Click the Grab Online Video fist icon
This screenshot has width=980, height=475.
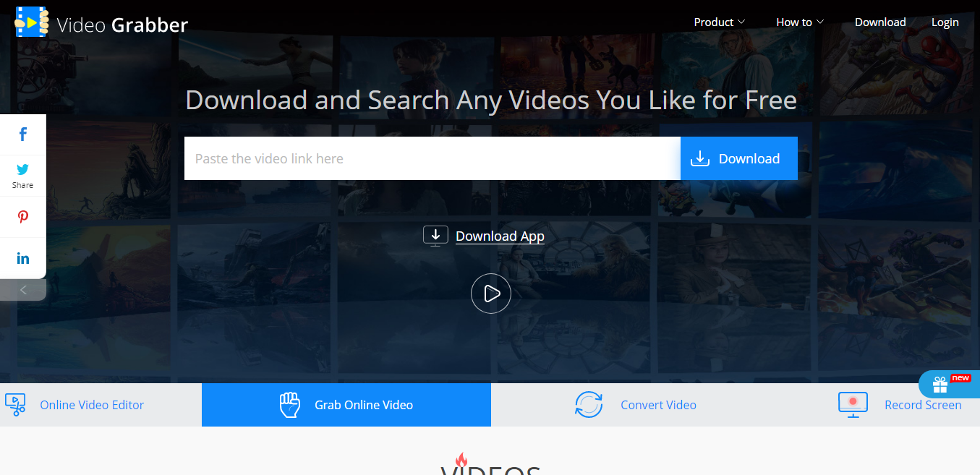point(289,405)
